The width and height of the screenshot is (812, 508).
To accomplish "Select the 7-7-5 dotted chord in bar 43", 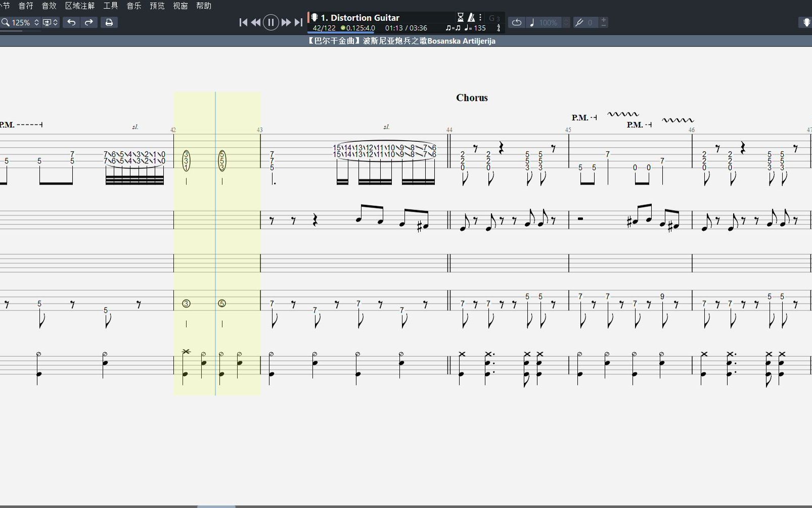I will coord(272,160).
